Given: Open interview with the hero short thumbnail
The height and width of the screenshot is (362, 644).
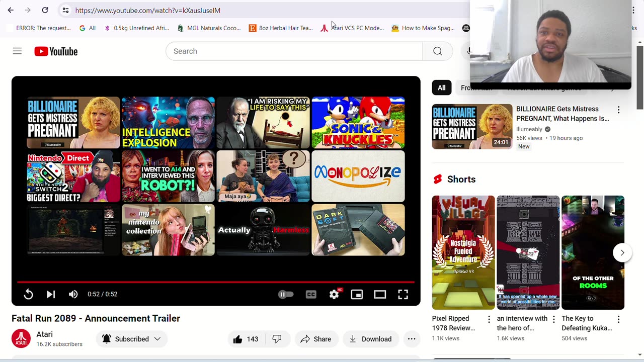Looking at the screenshot, I should pos(528,252).
